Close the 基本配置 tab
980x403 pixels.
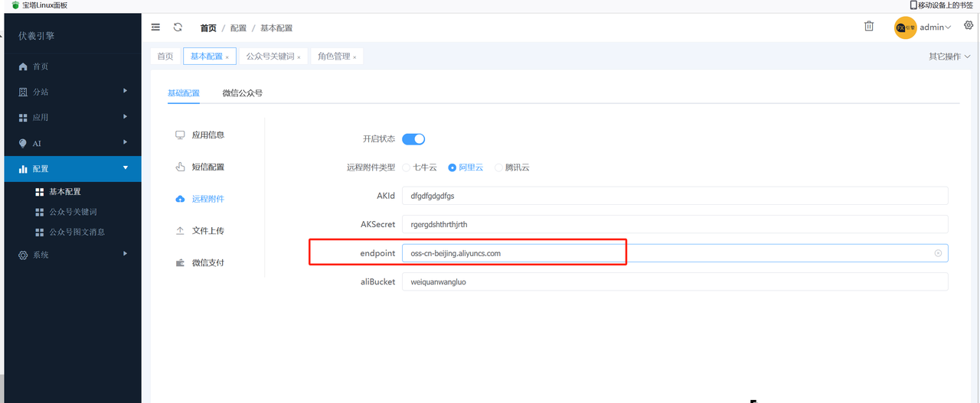pyautogui.click(x=227, y=57)
